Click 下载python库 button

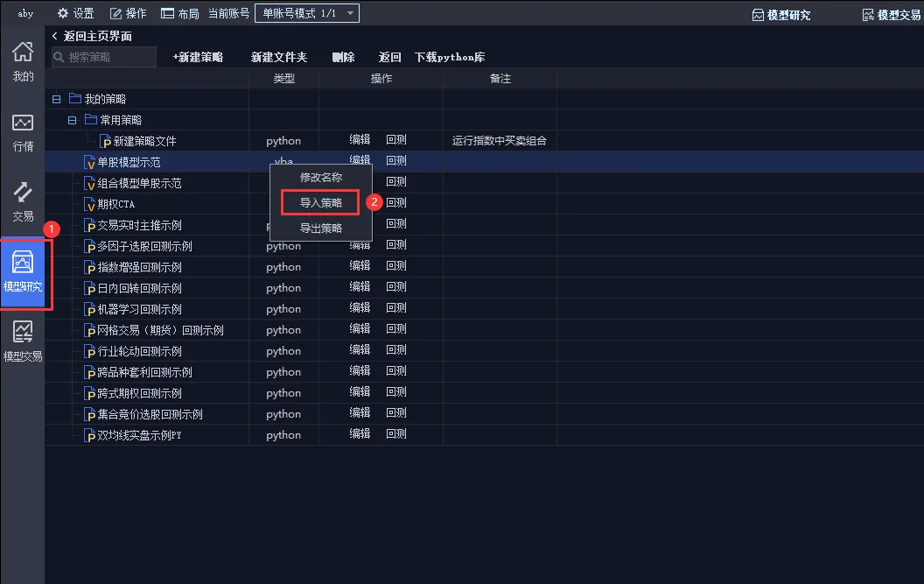(x=450, y=57)
